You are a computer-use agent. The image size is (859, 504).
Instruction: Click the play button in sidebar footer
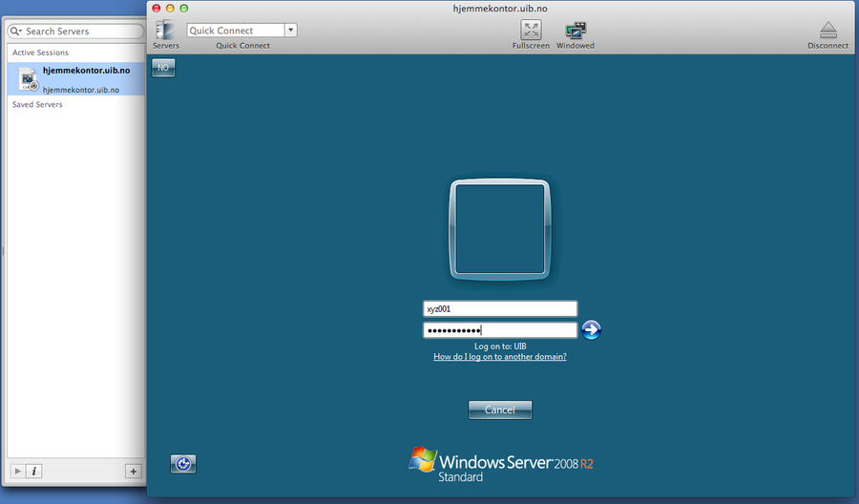pos(16,471)
